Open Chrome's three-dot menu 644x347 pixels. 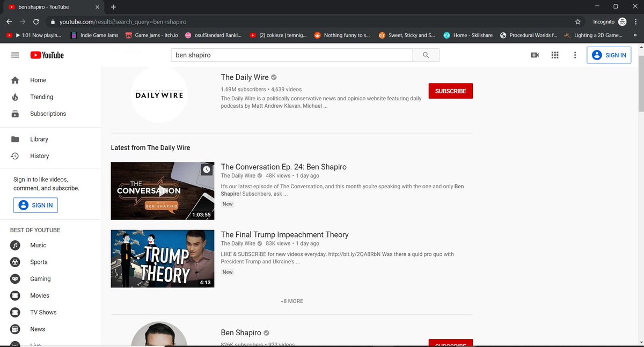(x=636, y=22)
